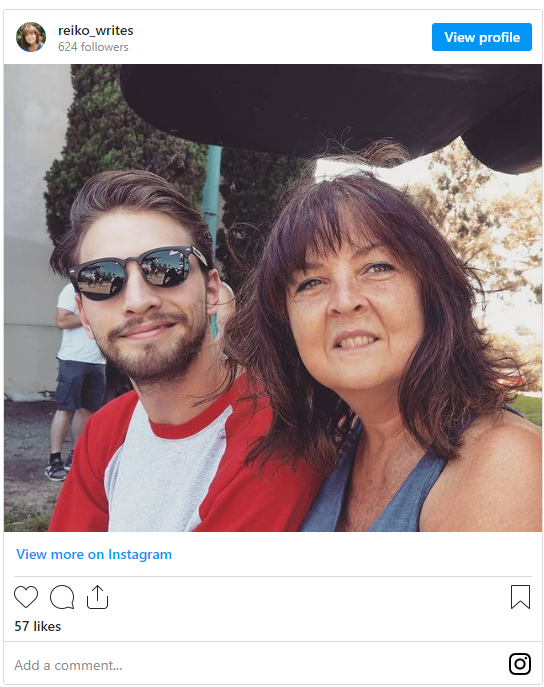The height and width of the screenshot is (687, 544).
Task: Click the man's beard in the photo
Action: pyautogui.click(x=160, y=351)
